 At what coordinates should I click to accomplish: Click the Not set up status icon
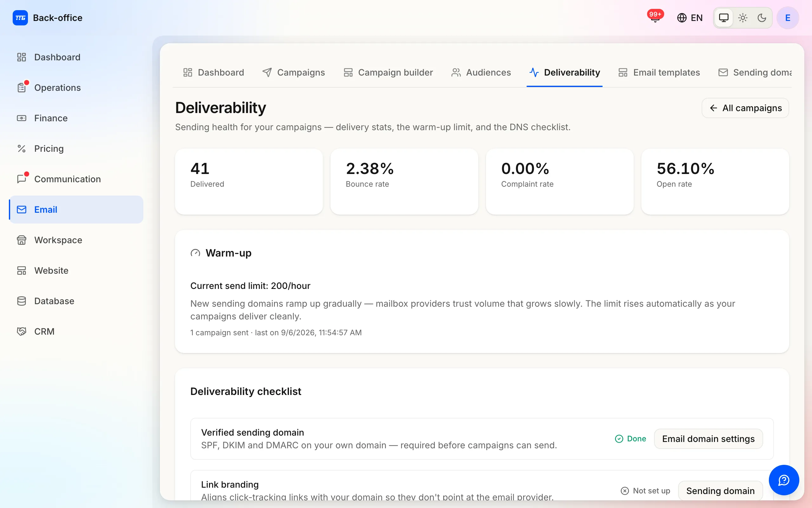625,491
